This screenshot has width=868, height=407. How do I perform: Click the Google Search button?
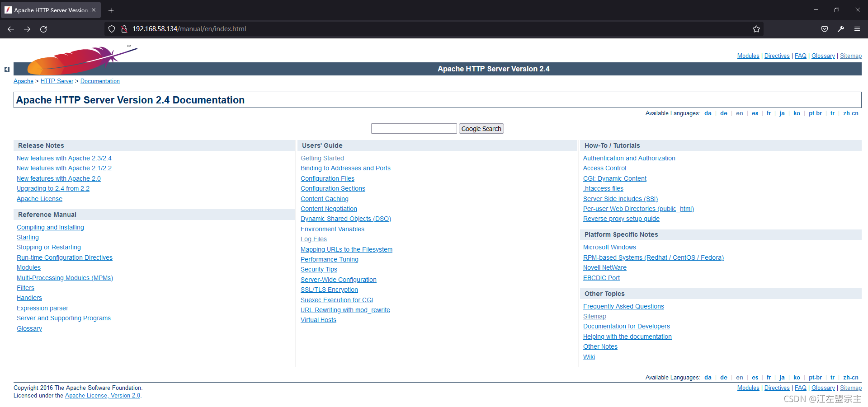click(x=481, y=129)
